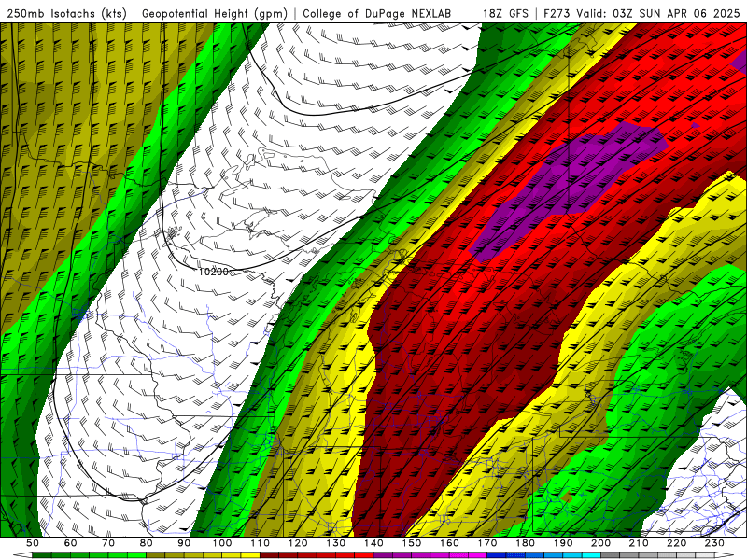The image size is (747, 560).
Task: Click the purple jet core maximum region
Action: coord(571,186)
